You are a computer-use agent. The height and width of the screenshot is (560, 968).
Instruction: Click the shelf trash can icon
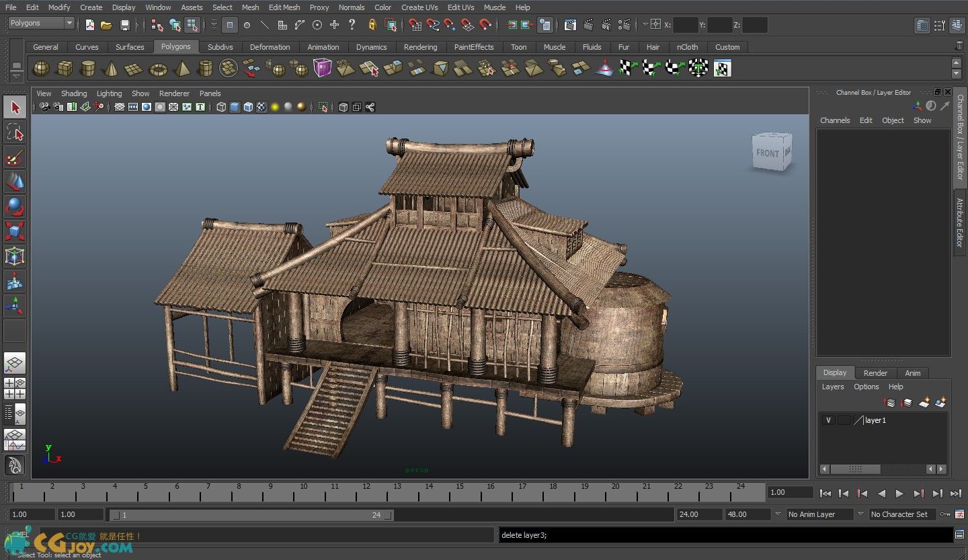(x=959, y=46)
